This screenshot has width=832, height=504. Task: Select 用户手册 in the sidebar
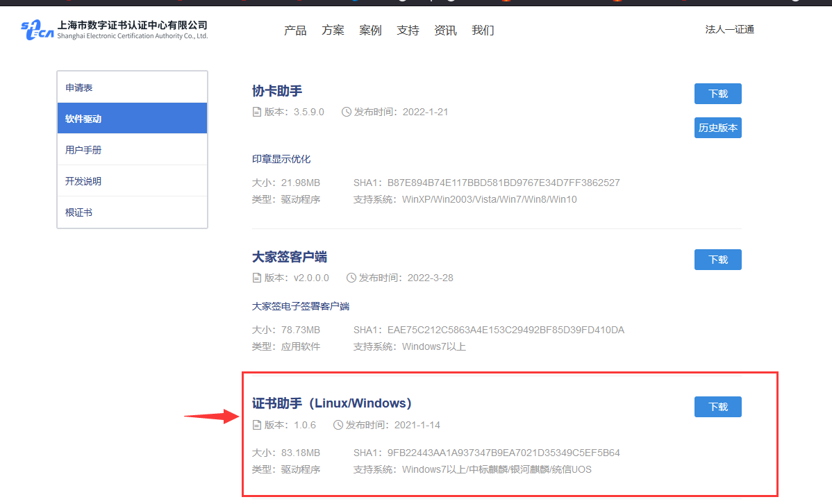coord(132,150)
